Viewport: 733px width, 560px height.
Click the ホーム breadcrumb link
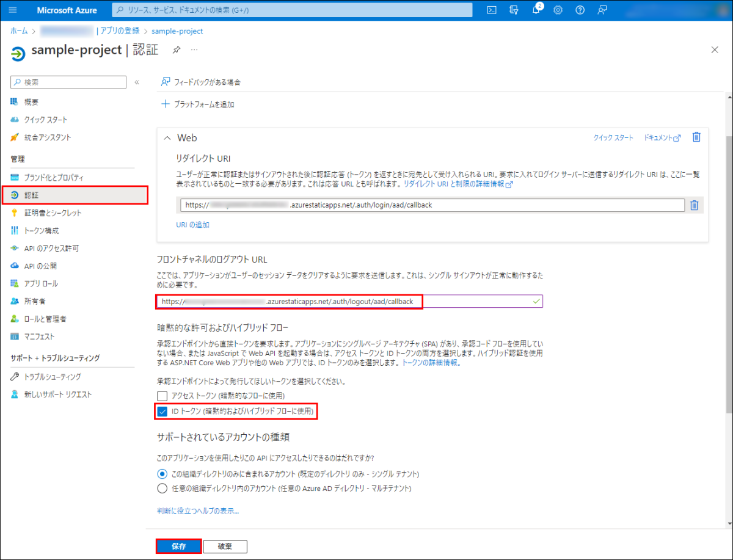(x=19, y=31)
